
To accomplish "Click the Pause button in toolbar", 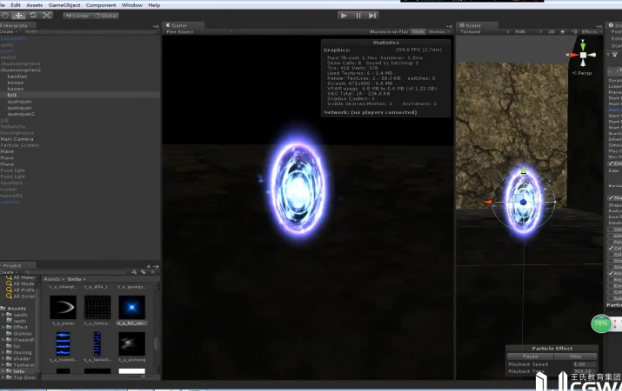I will 358,15.
